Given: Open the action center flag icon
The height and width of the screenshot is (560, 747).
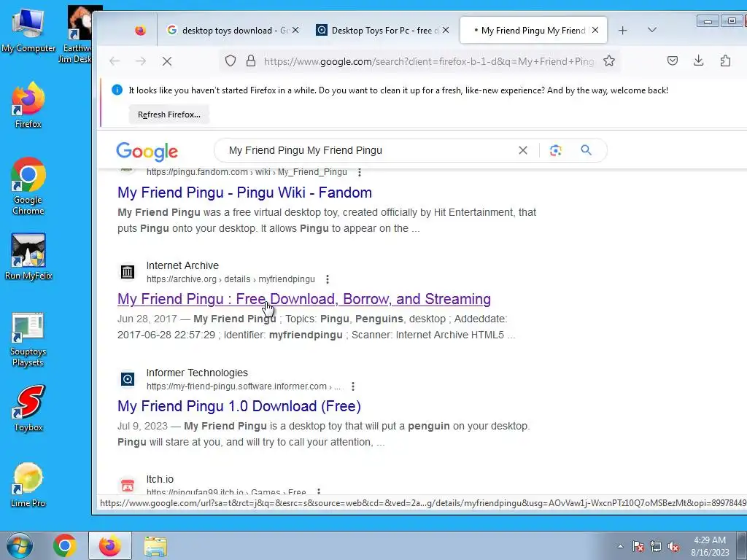Looking at the screenshot, I should [638, 546].
